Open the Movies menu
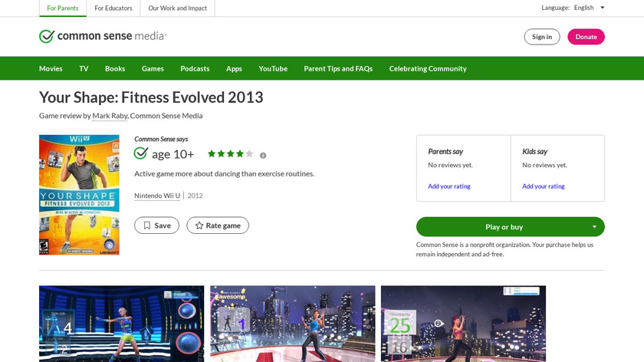The height and width of the screenshot is (362, 644). (x=51, y=68)
